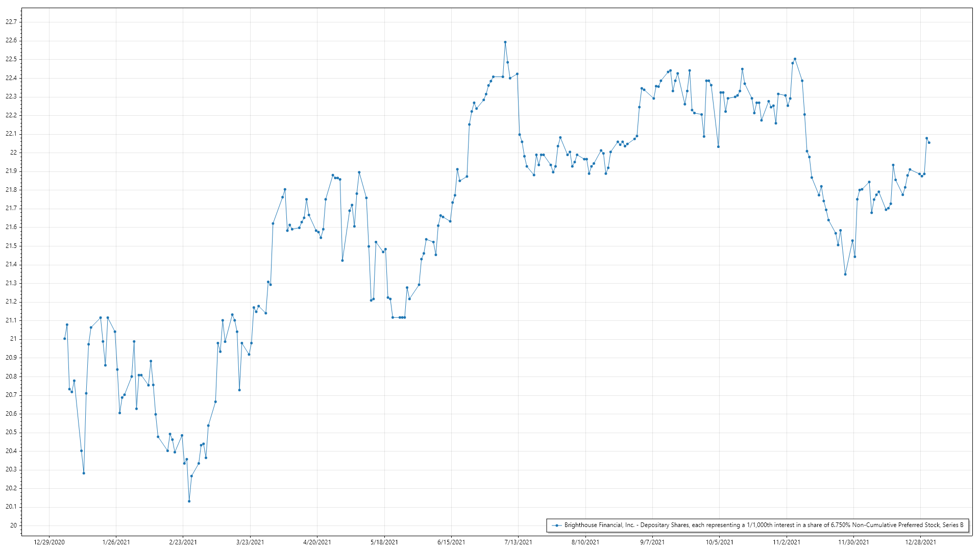Click the legend line marker icon
Image resolution: width=980 pixels, height=551 pixels.
557,525
